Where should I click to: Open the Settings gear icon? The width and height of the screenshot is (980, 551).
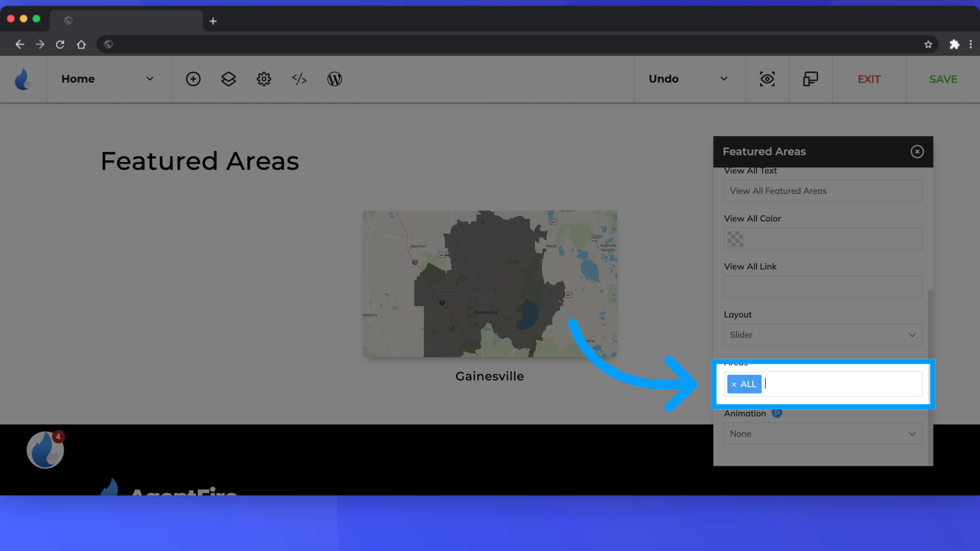(263, 79)
